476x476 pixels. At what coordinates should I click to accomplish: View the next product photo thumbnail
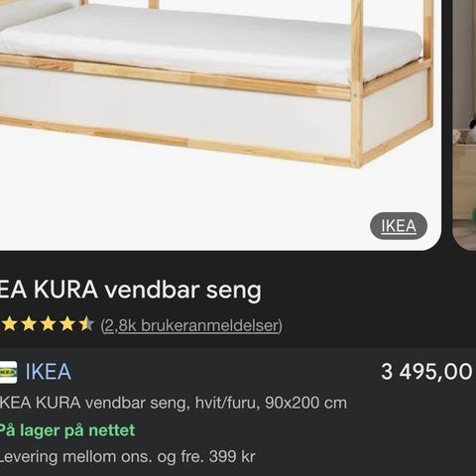(464, 125)
